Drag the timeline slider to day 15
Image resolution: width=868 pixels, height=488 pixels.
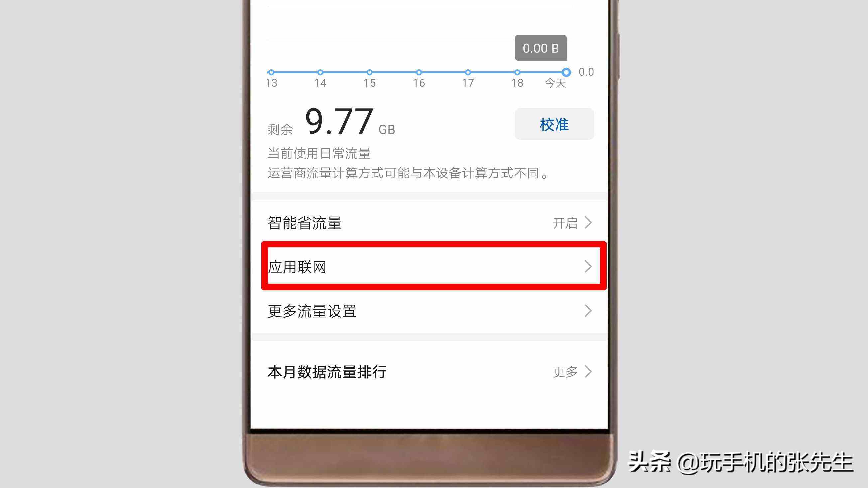[x=370, y=71]
